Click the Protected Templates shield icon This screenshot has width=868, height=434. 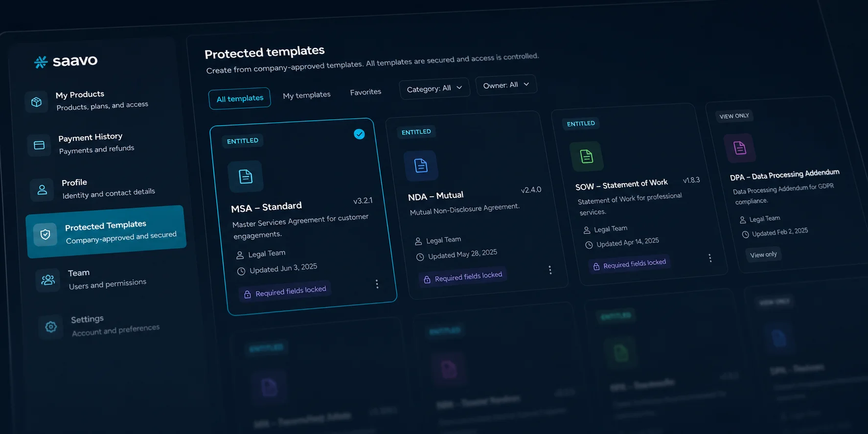[x=45, y=234]
